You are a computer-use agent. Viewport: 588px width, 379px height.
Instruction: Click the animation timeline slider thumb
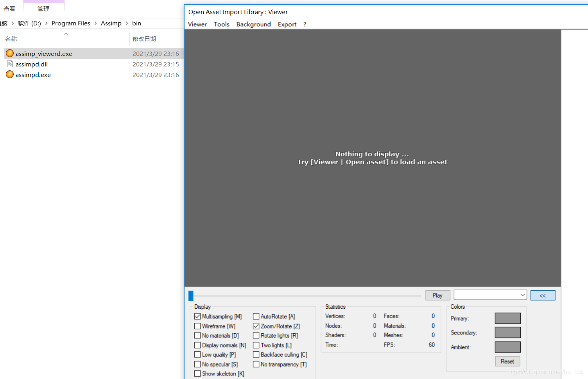point(191,295)
